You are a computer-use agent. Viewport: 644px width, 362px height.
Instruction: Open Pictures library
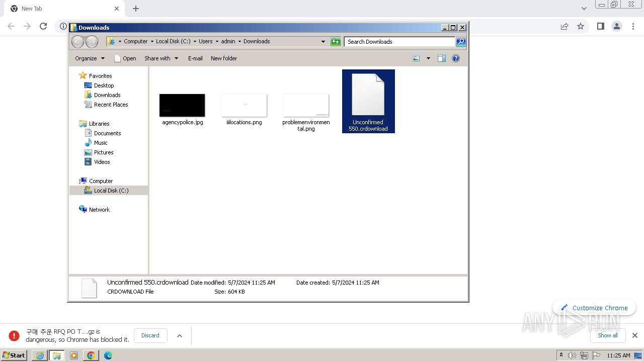(x=104, y=152)
